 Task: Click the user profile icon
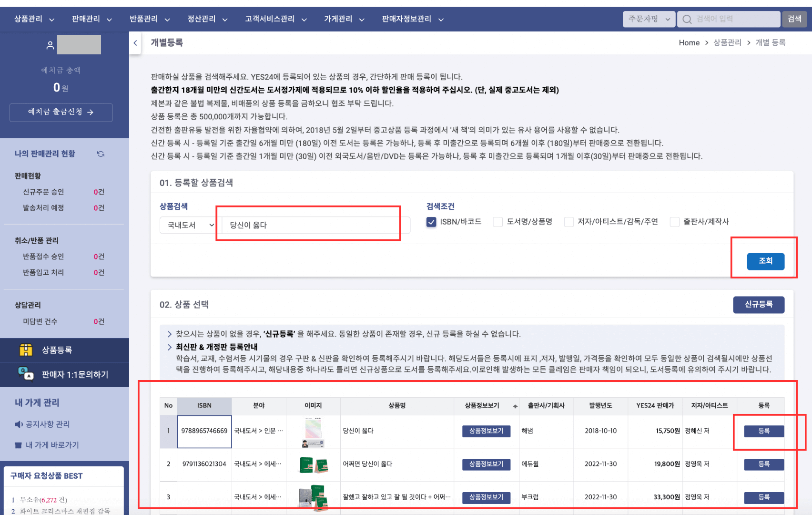50,45
